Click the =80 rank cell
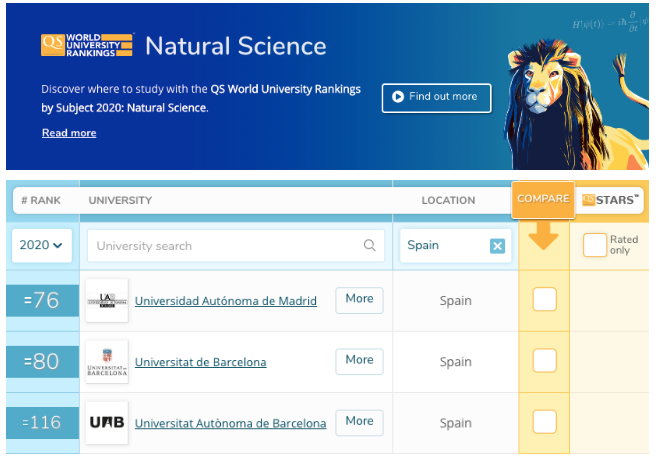The image size is (658, 464). click(x=42, y=362)
